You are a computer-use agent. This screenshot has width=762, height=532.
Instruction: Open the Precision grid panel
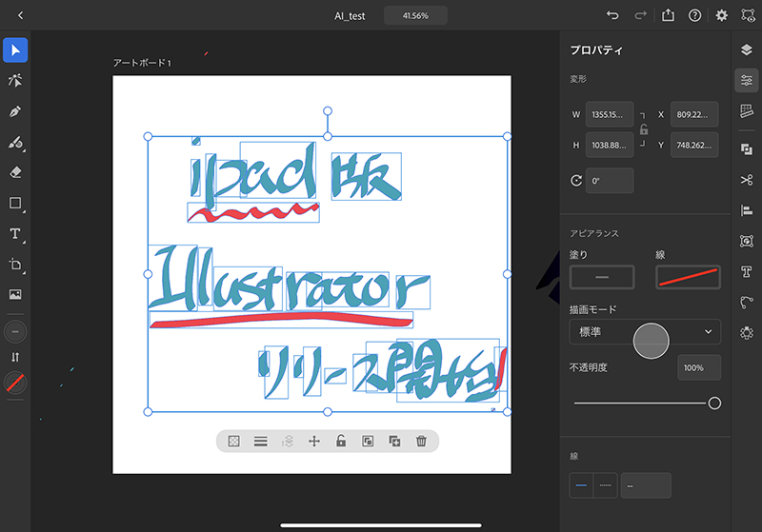747,111
